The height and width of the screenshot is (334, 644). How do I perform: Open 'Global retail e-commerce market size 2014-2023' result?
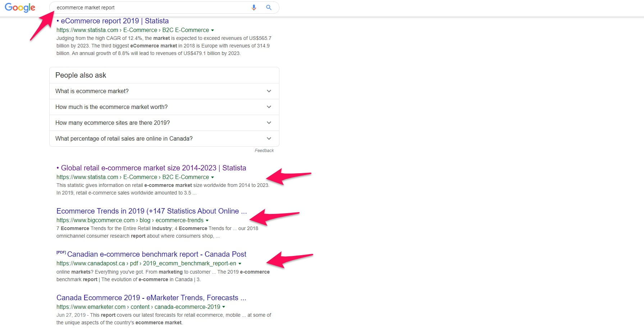click(x=151, y=168)
